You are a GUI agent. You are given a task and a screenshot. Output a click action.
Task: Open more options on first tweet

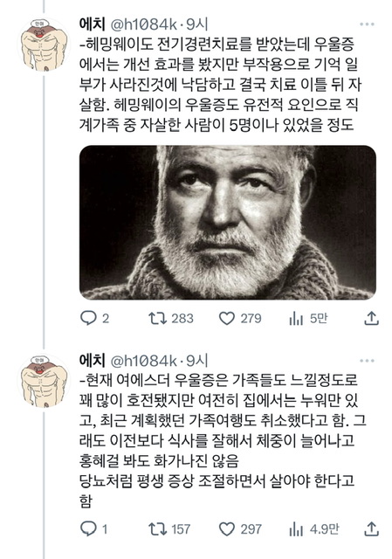(367, 24)
